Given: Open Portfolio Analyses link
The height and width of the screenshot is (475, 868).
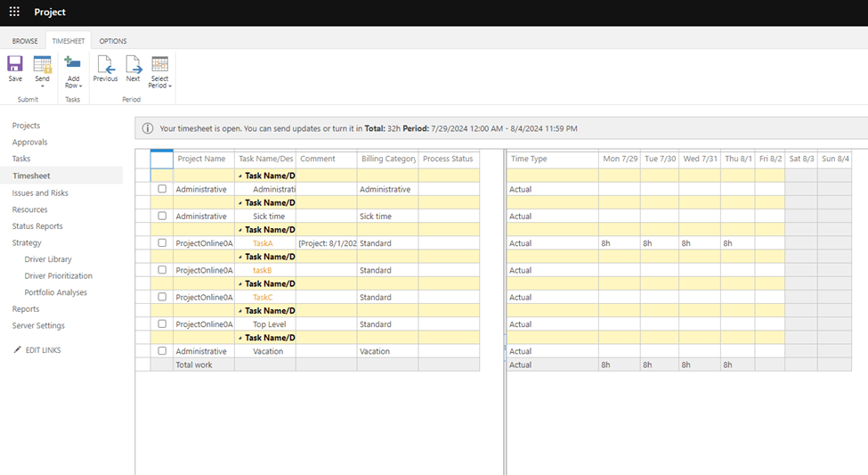Looking at the screenshot, I should coord(56,292).
